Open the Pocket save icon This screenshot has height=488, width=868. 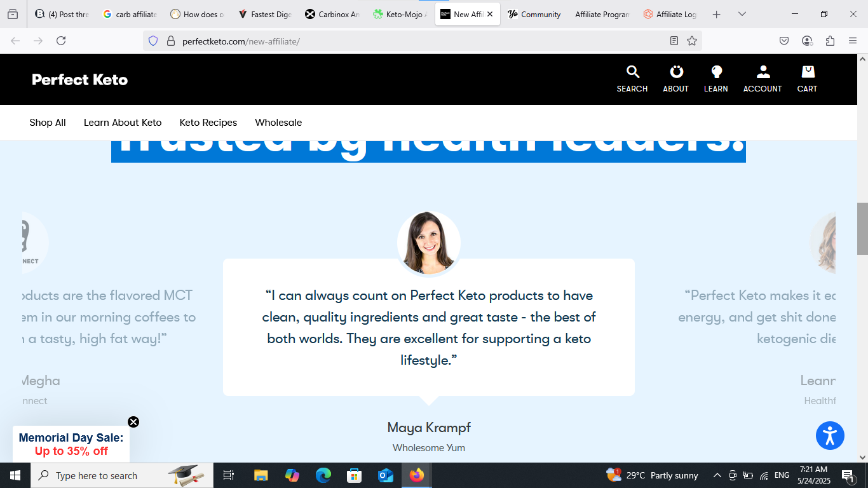tap(784, 41)
